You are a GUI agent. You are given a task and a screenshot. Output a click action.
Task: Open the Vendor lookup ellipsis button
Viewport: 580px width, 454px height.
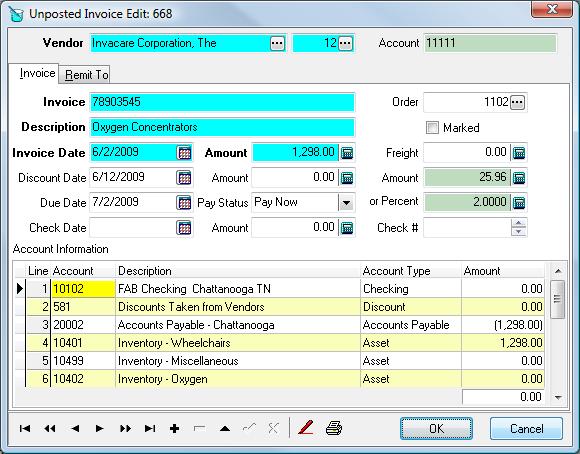point(277,43)
